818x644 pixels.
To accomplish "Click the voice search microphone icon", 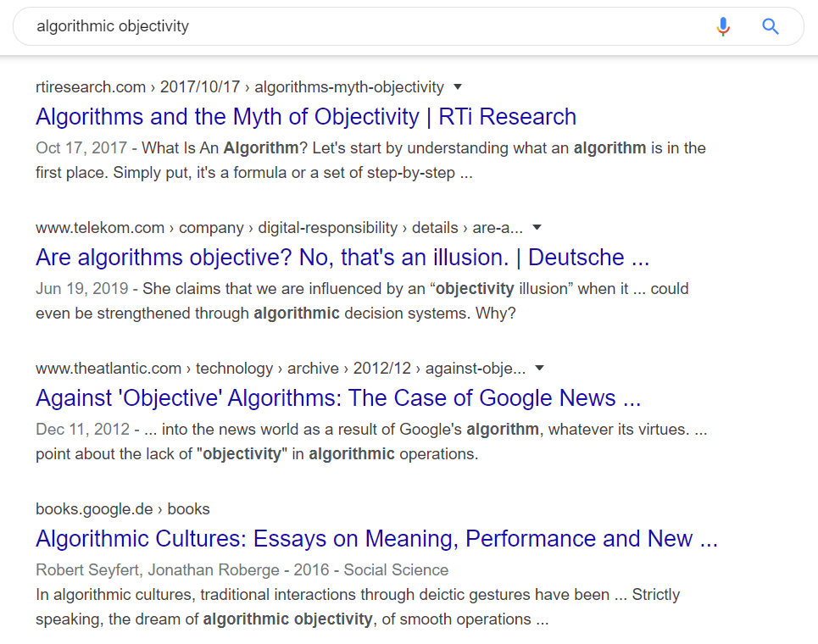I will click(722, 26).
